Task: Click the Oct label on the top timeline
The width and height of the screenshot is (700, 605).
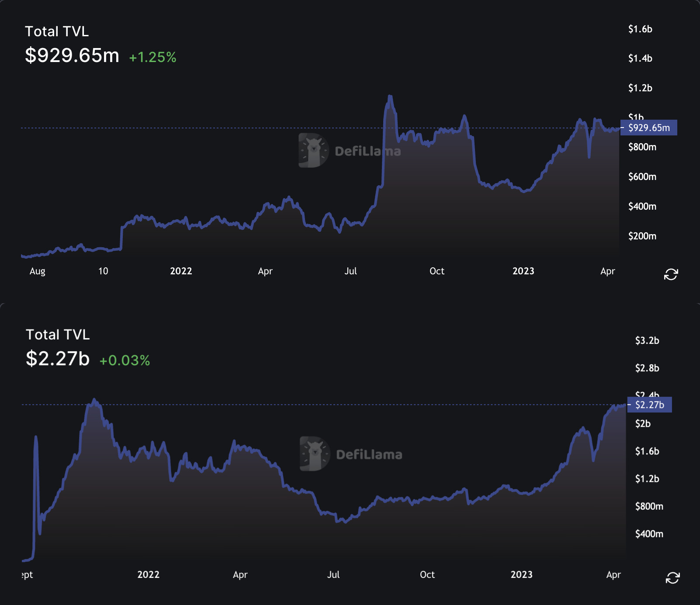Action: tap(437, 271)
